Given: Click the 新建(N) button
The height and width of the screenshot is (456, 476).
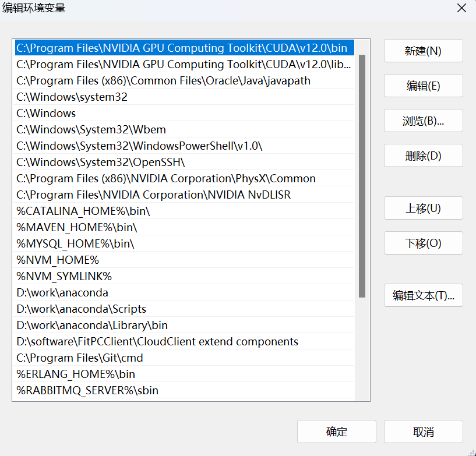Looking at the screenshot, I should pos(423,51).
